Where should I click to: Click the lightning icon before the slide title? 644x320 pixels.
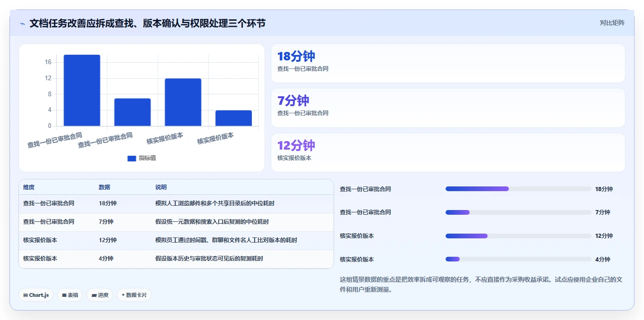tap(22, 23)
